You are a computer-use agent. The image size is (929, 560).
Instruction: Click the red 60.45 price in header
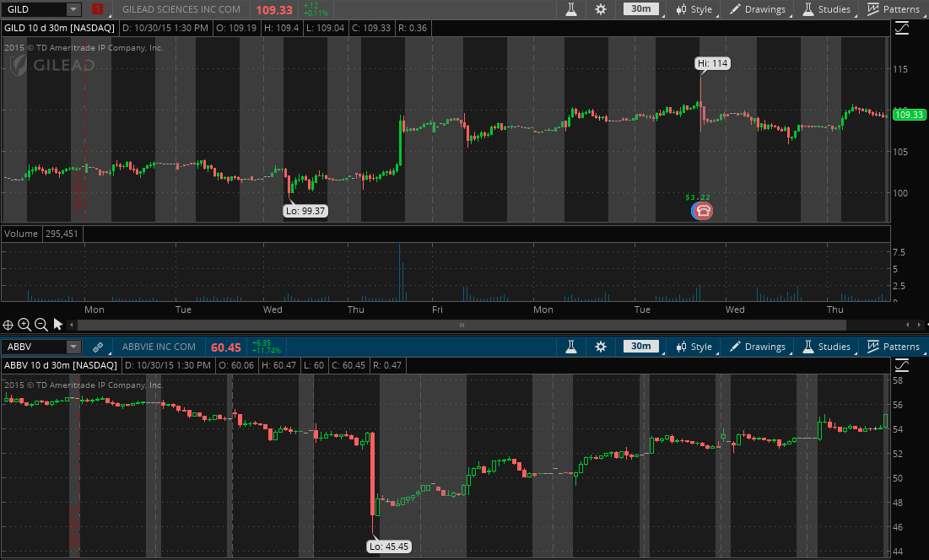pyautogui.click(x=226, y=347)
